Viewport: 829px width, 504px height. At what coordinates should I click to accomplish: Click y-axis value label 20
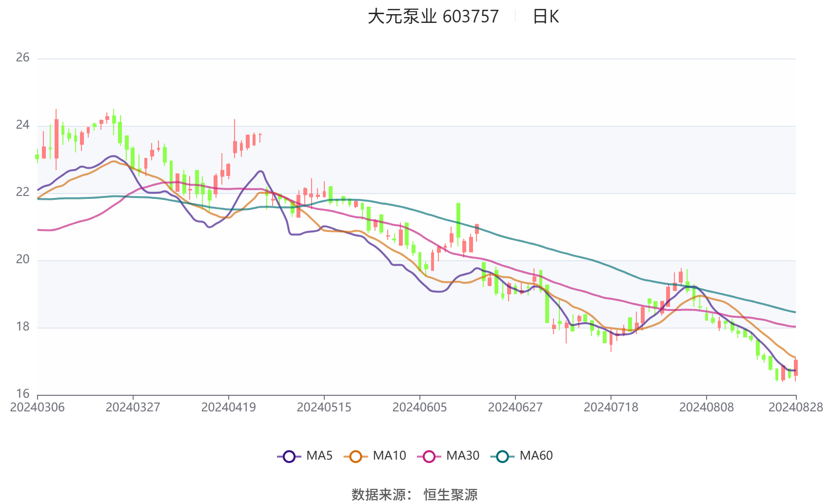point(23,260)
